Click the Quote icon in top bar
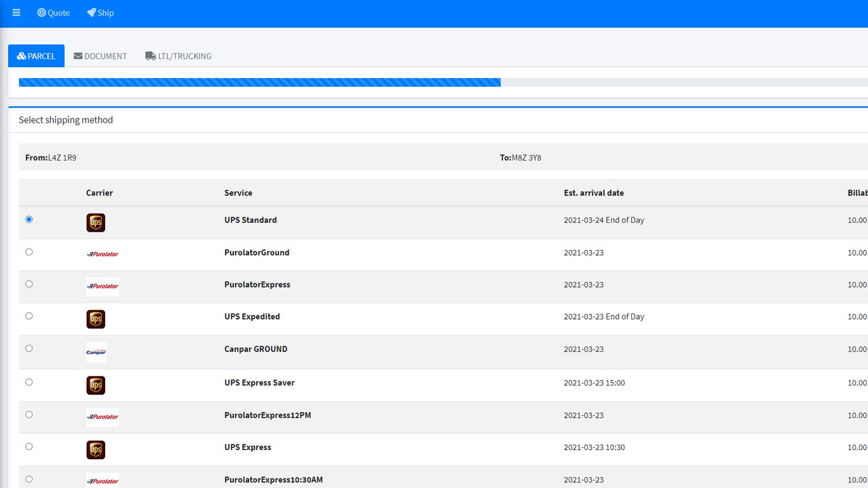The height and width of the screenshot is (488, 868). (42, 12)
